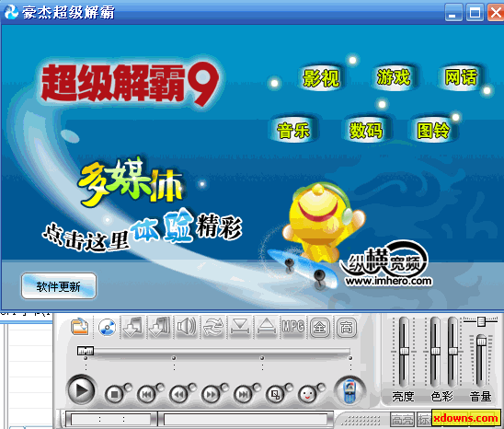Click the 豪杰超级解霸 title bar logo icon
Viewport: 504px width, 429px height.
(11, 12)
